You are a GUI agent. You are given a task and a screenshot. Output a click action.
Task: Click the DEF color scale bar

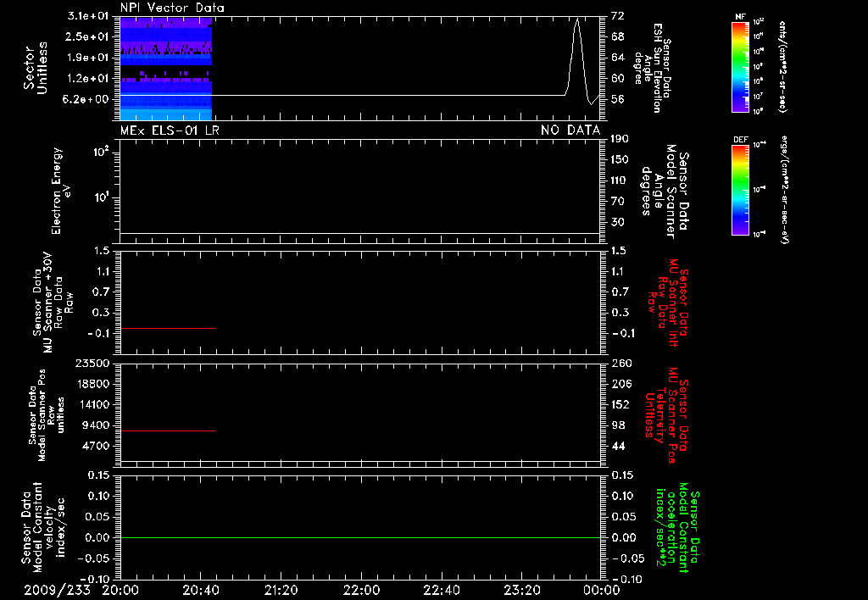coord(740,190)
